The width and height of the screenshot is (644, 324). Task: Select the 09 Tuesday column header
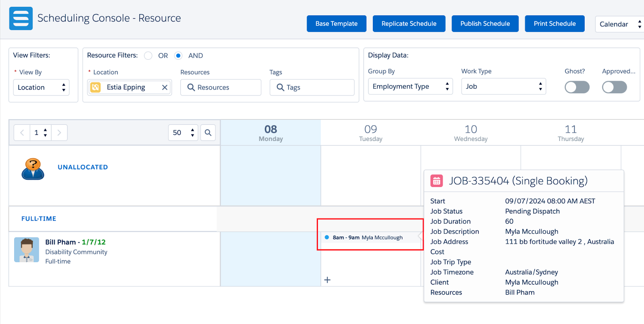point(371,133)
